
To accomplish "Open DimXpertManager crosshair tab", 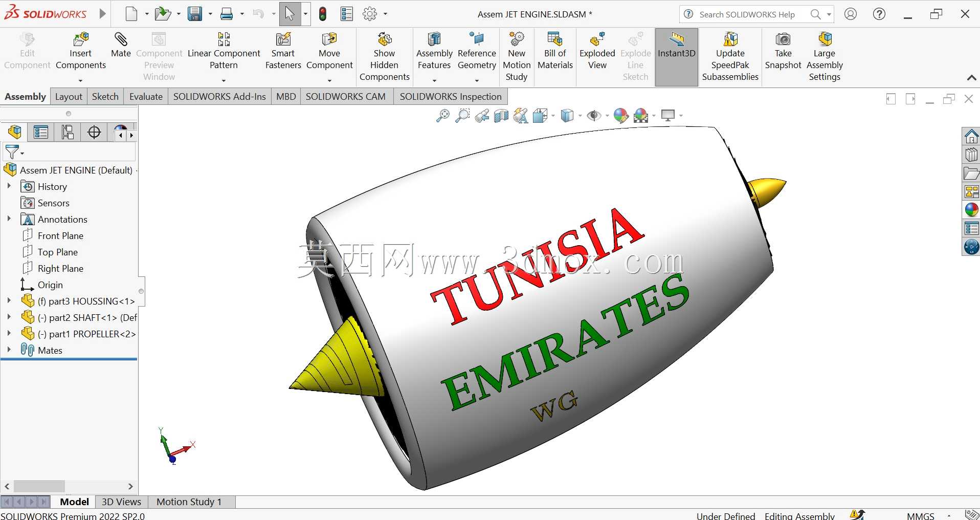I will [x=94, y=132].
